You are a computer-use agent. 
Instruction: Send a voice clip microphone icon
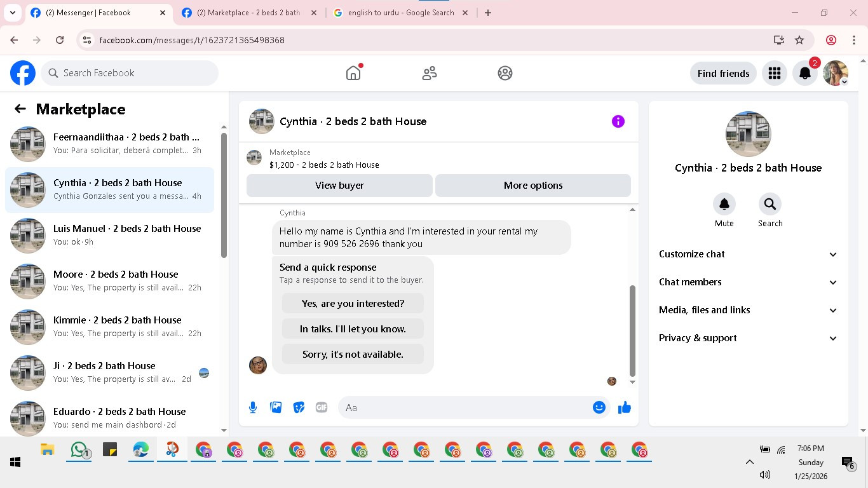tap(253, 407)
